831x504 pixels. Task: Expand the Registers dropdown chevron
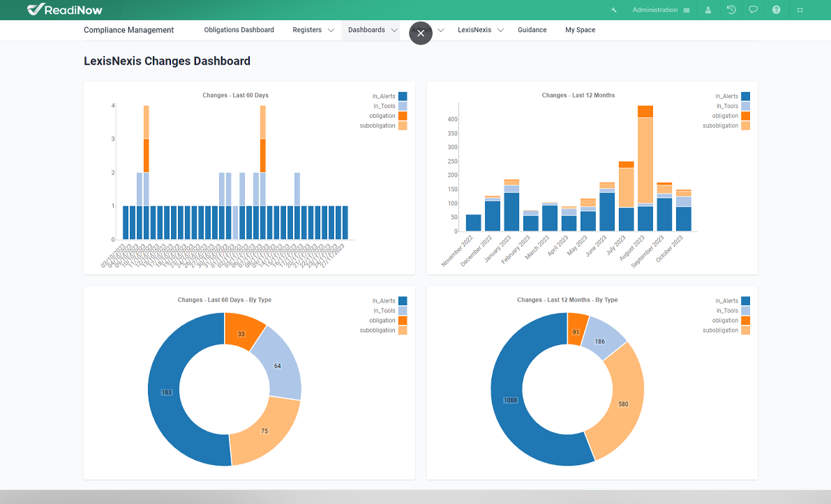pos(331,30)
